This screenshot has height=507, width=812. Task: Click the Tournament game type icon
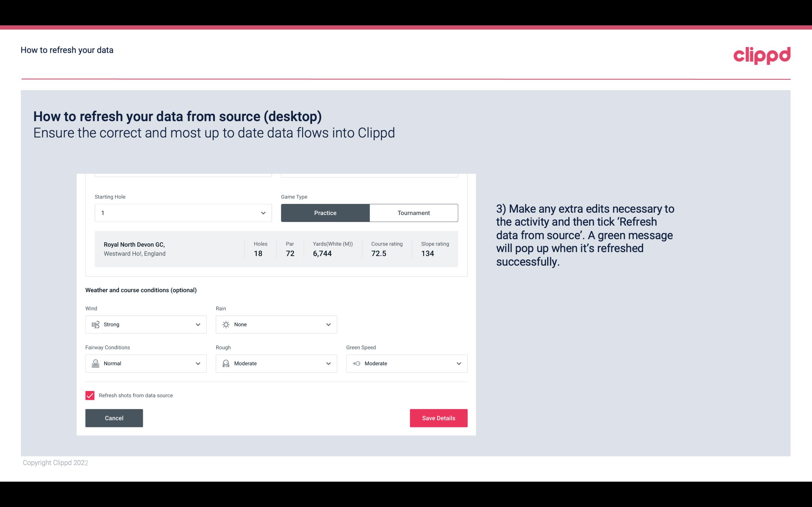(x=413, y=213)
